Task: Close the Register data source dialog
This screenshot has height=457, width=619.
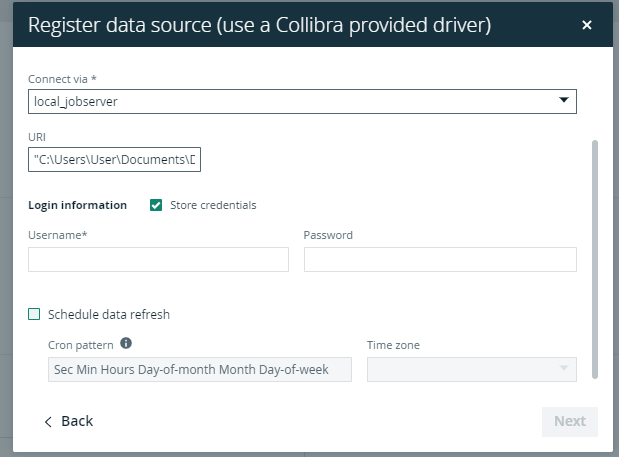Action: click(x=587, y=25)
